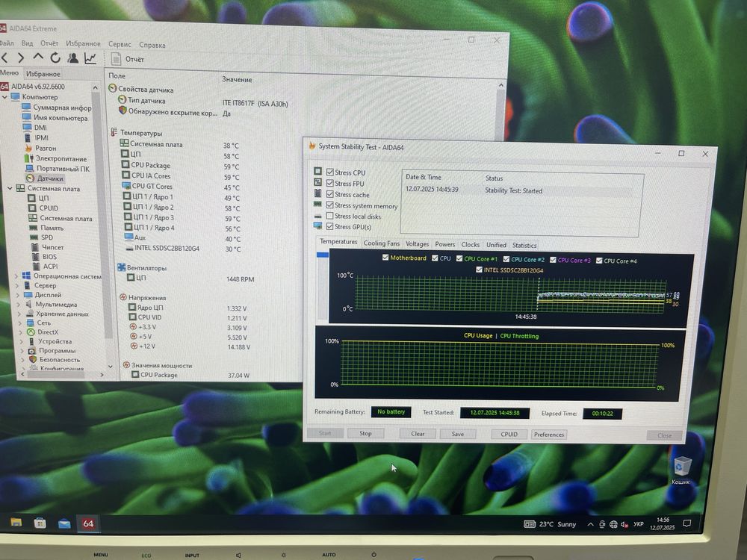
Task: Expand the Операционная система tree node
Action: tap(16, 276)
